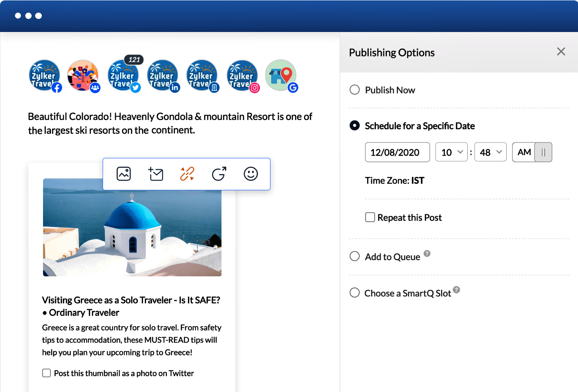Open the minutes dropdown showing 48
This screenshot has height=392, width=578.
(x=490, y=152)
